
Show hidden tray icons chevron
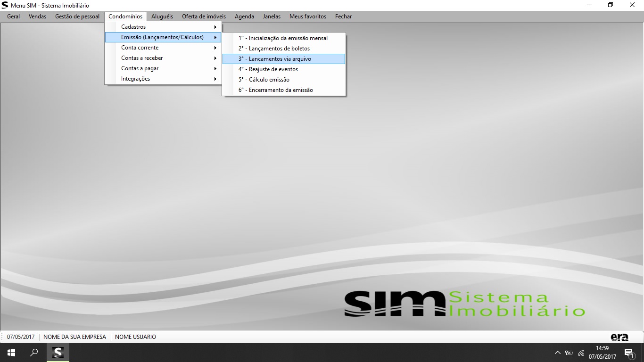point(557,353)
